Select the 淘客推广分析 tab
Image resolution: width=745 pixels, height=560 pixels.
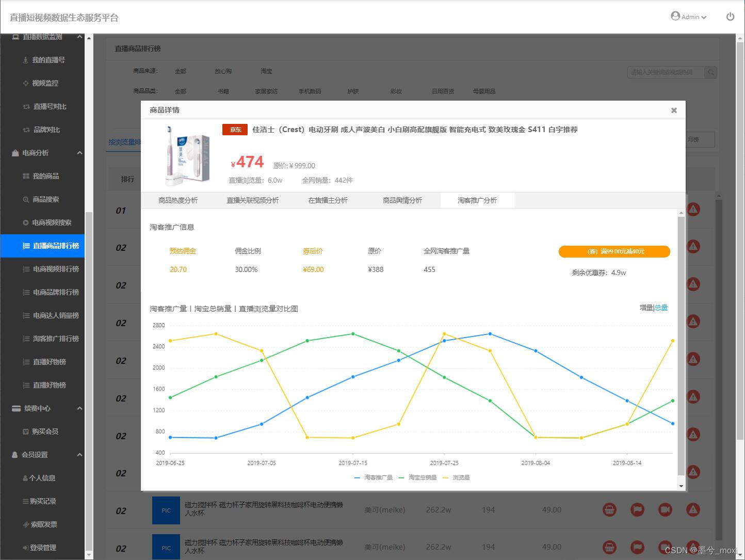point(477,200)
